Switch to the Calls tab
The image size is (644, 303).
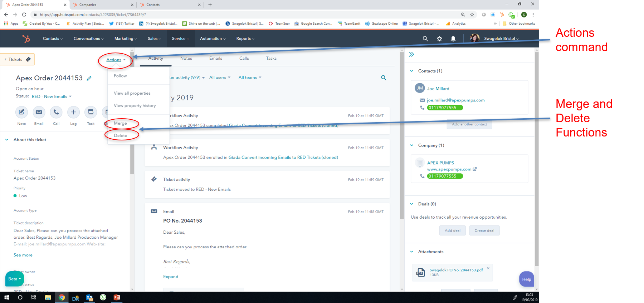(x=244, y=59)
